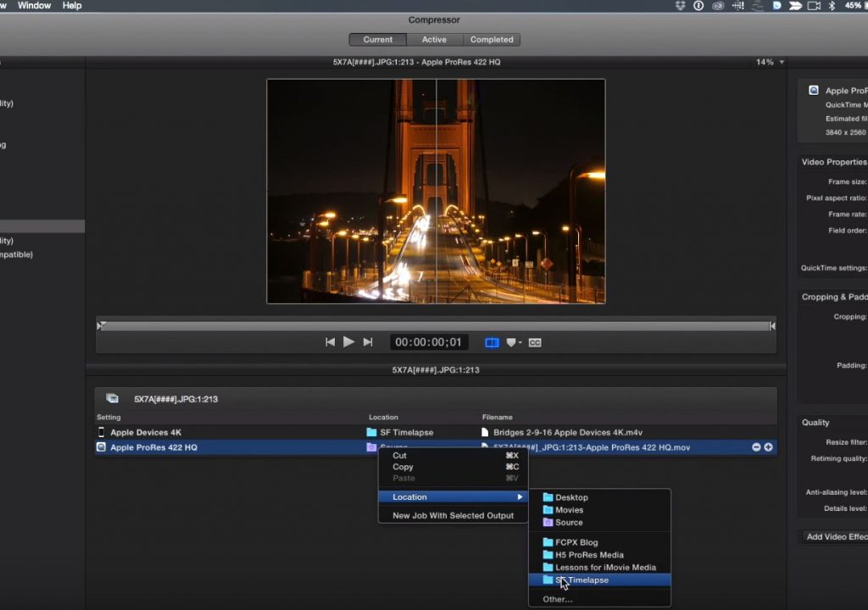868x610 pixels.
Task: Click the inspector Apple ProRes icon
Action: [x=814, y=90]
